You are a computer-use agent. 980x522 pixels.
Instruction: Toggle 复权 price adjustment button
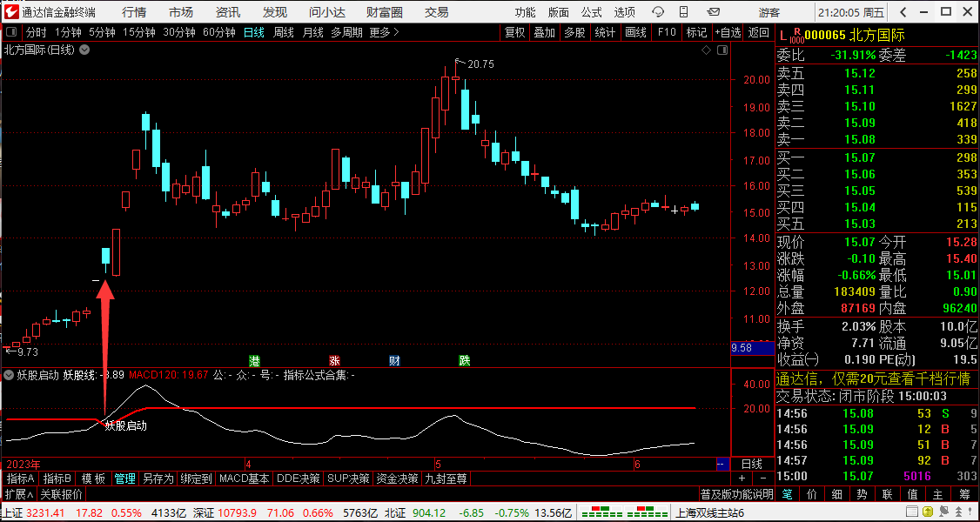(x=515, y=32)
